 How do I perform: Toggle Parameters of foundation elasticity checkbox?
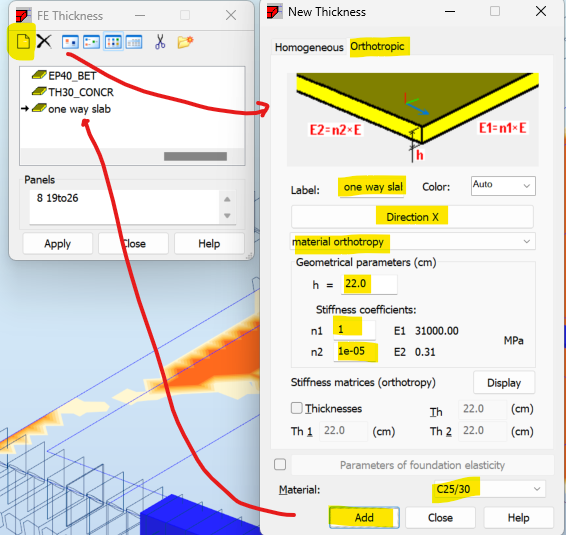[x=280, y=464]
